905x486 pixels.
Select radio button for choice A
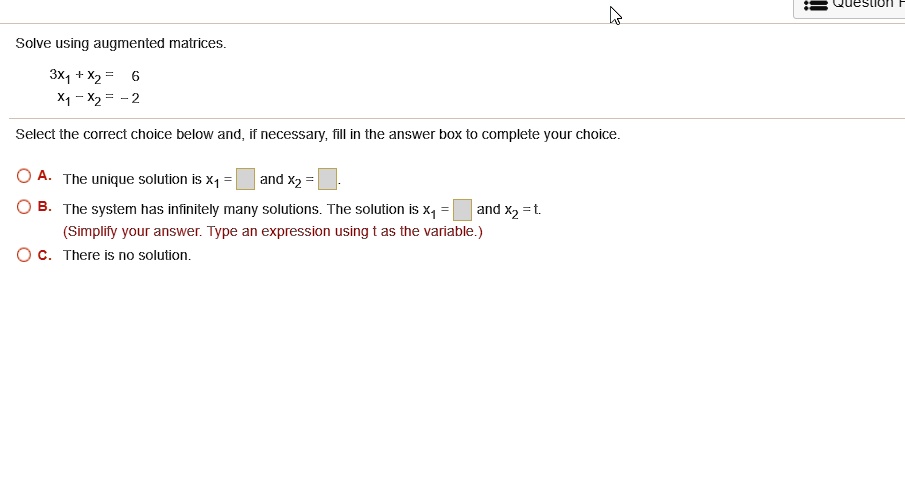click(x=24, y=176)
